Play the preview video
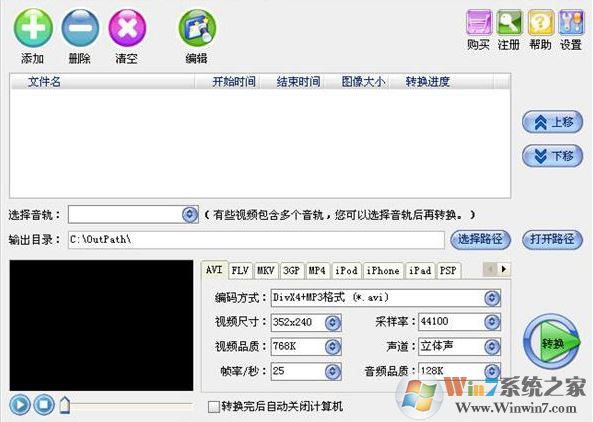The image size is (593, 422). pyautogui.click(x=20, y=405)
